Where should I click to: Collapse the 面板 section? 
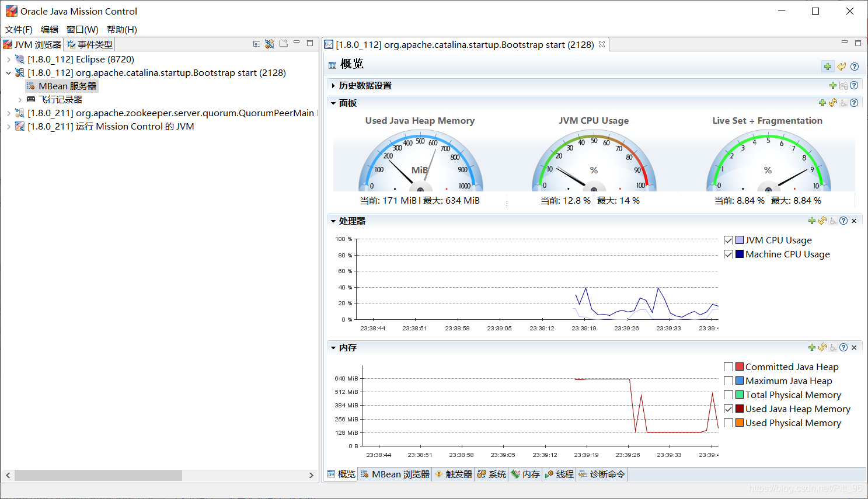[333, 103]
